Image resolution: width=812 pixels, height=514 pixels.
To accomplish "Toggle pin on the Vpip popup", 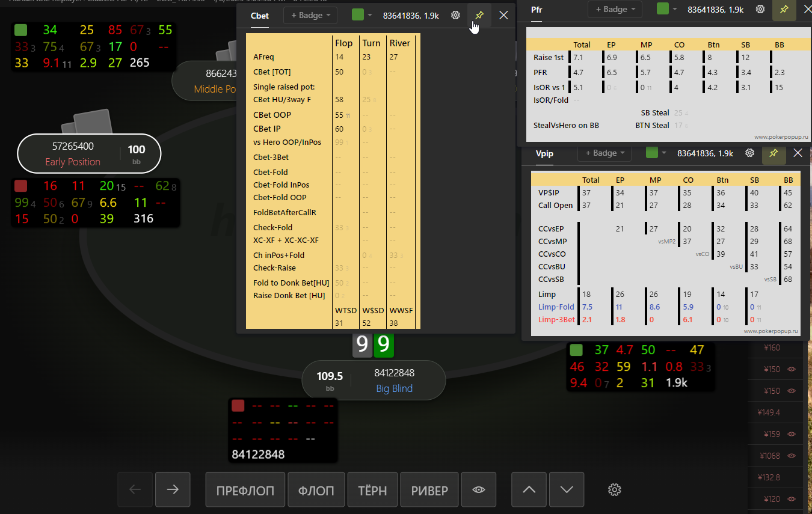I will click(774, 153).
